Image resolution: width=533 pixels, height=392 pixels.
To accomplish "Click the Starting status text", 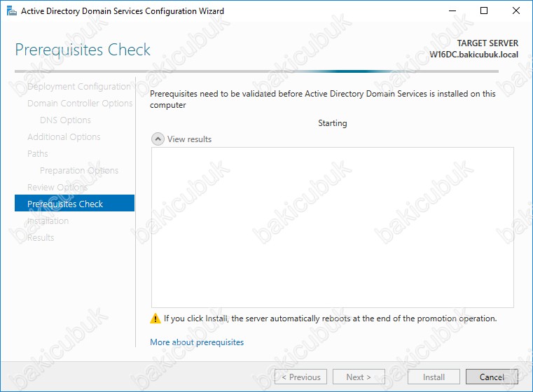I will [333, 123].
